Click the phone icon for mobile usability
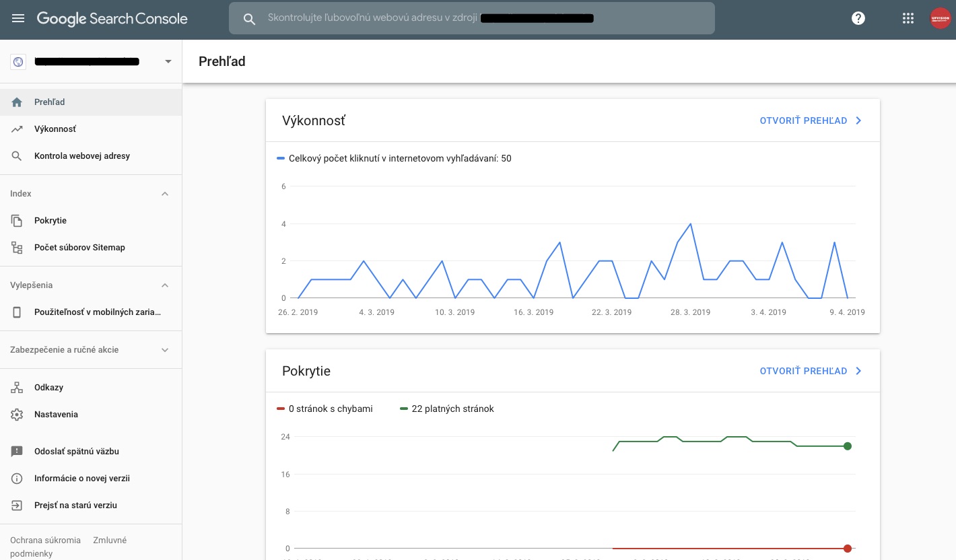Screen dimensions: 956x560 [x=18, y=312]
